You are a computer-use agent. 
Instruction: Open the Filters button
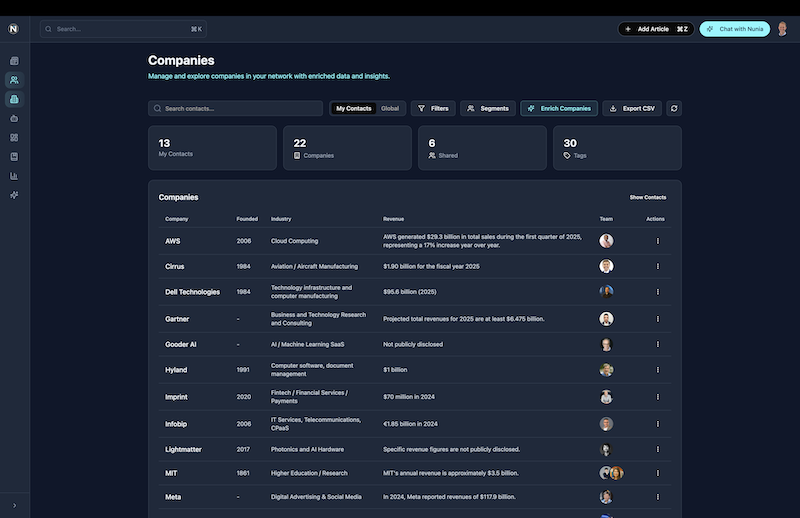coord(433,108)
